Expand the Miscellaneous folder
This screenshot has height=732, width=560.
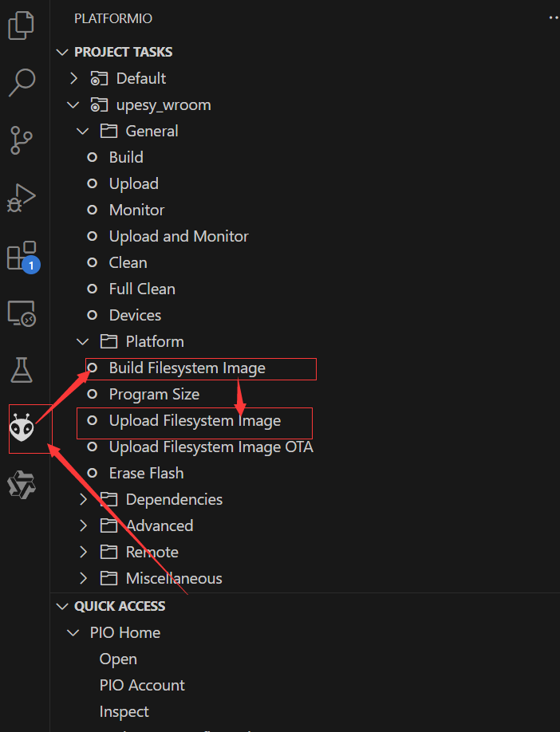(x=83, y=578)
